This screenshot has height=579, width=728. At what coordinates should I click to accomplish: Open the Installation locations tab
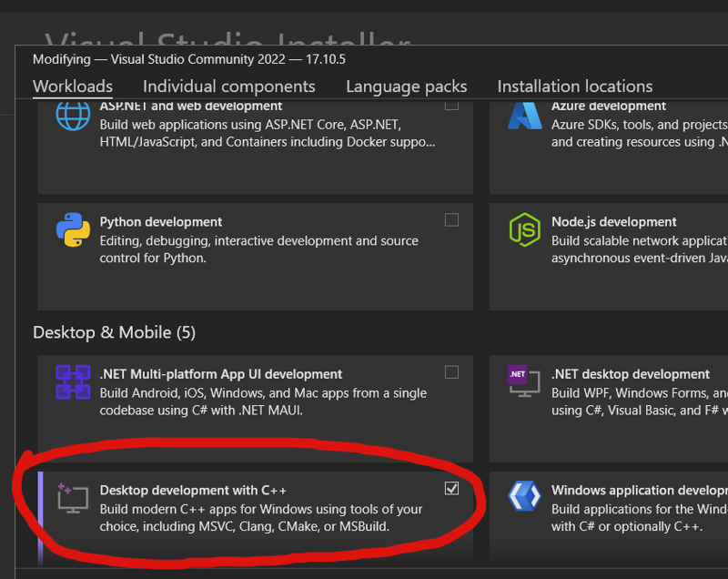575,86
